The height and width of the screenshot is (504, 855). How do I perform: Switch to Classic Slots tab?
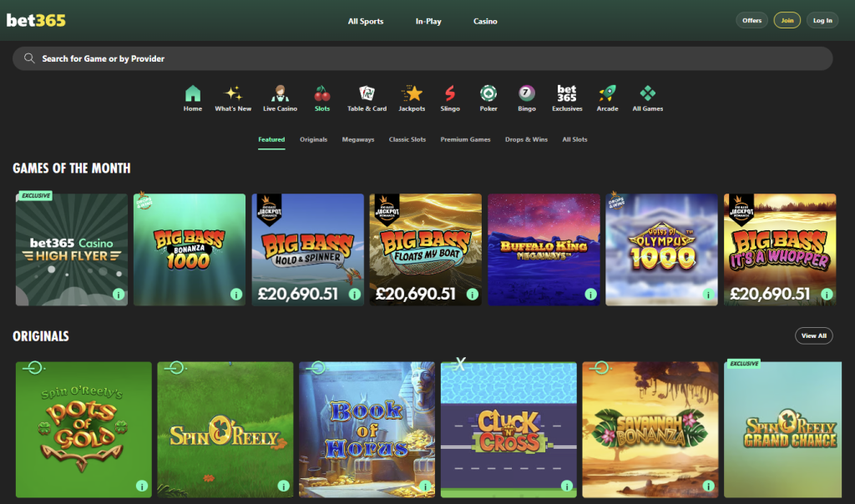[x=407, y=139]
